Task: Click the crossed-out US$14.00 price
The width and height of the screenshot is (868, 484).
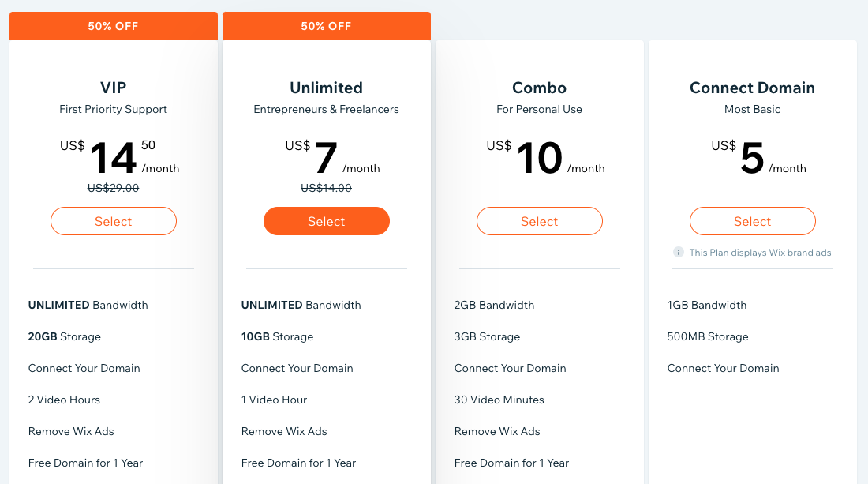Action: click(326, 188)
